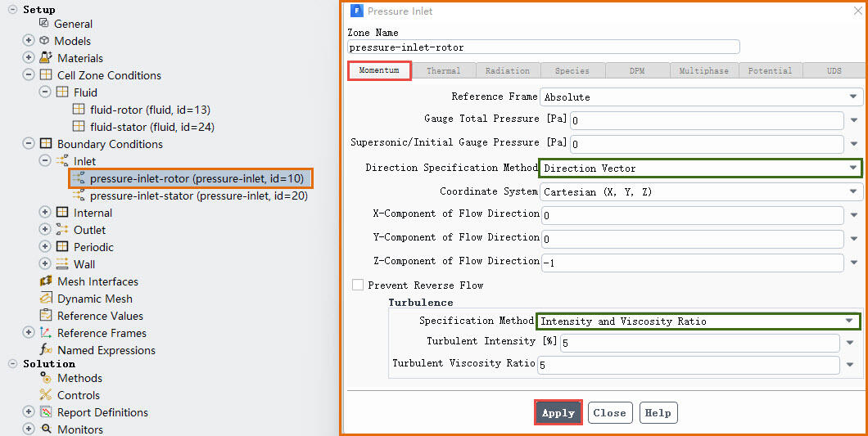Screen dimensions: 868x436
Task: Click the Gauge Total Pressure input field
Action: click(x=706, y=121)
